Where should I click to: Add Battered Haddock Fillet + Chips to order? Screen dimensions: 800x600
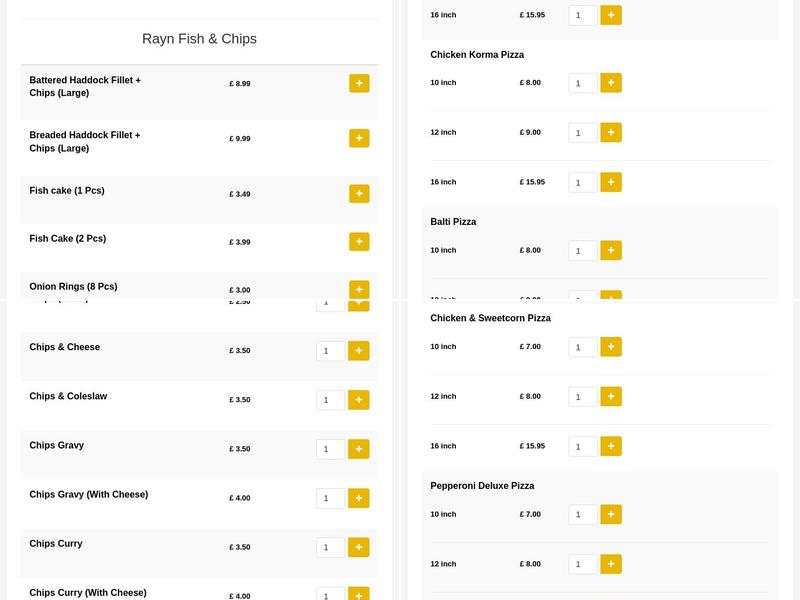(359, 84)
